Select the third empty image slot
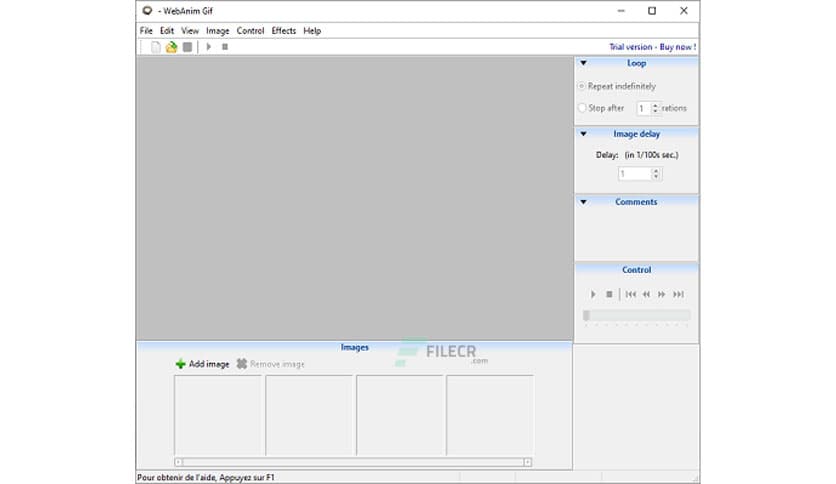 tap(400, 415)
